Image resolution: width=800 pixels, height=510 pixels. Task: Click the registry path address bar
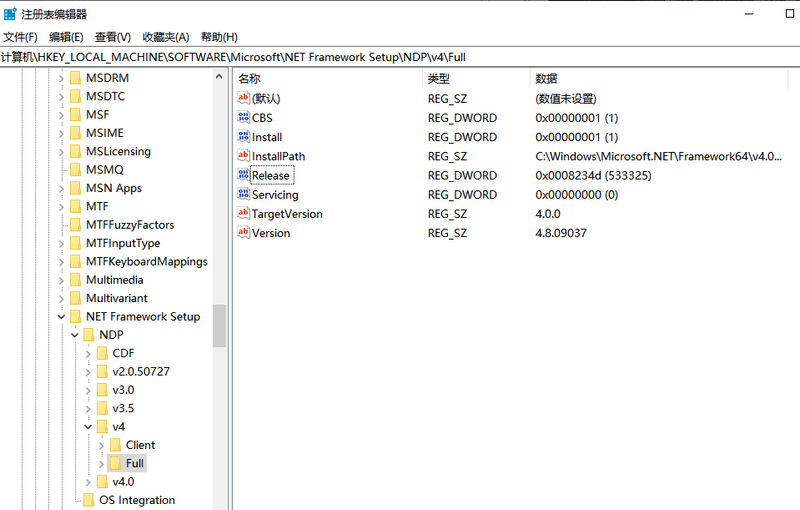[400, 57]
